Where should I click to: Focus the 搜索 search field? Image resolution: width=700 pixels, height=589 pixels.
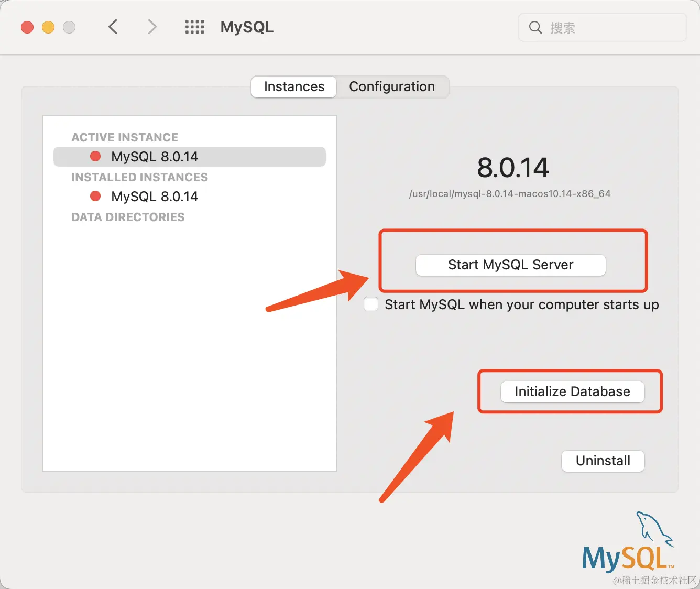[603, 27]
